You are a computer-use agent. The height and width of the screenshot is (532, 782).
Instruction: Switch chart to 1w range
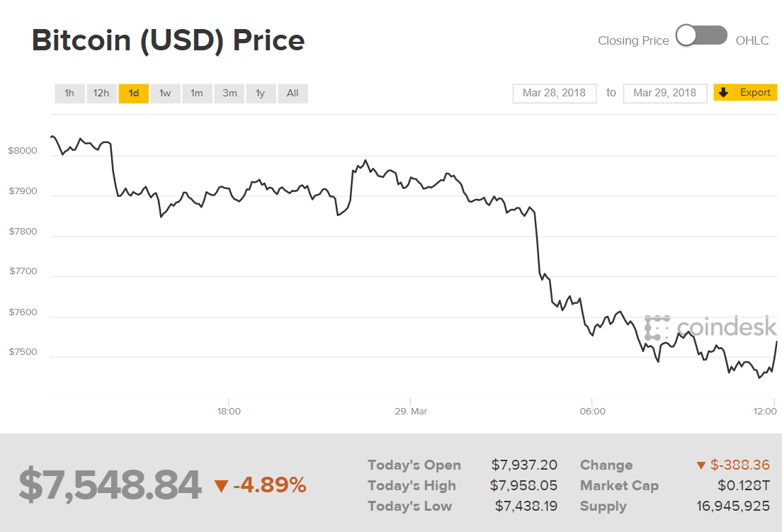(165, 94)
